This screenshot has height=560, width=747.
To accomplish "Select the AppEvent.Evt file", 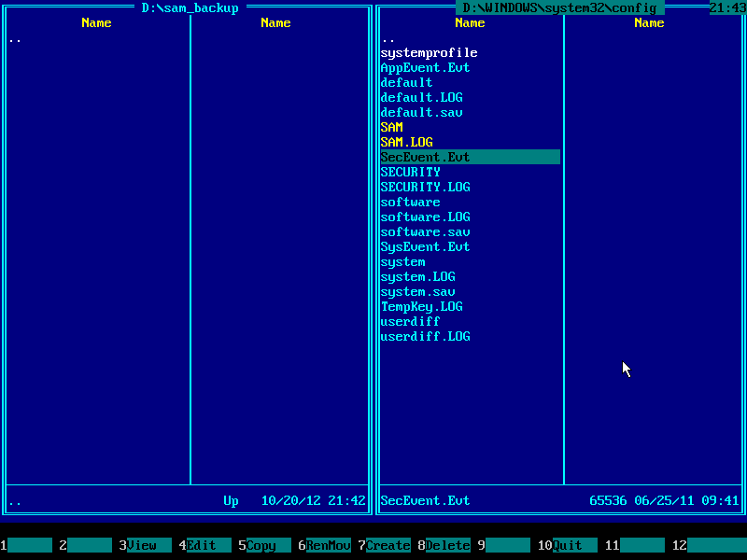I will pos(425,67).
